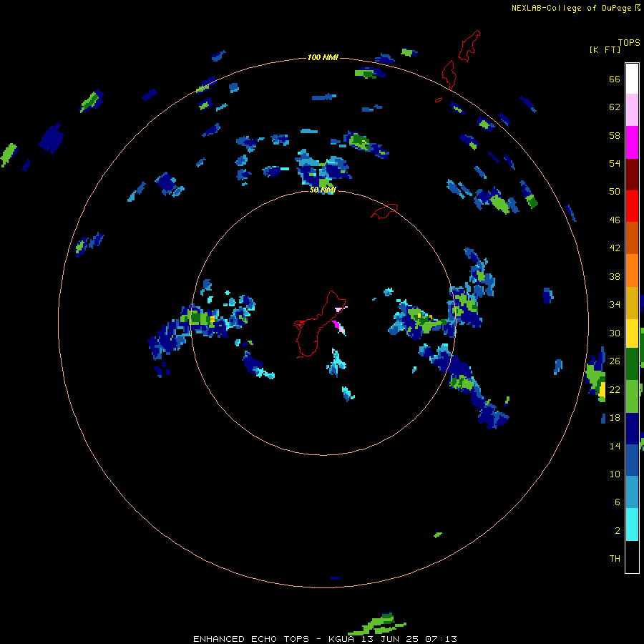Click the navy blue legend swatch

632,429
